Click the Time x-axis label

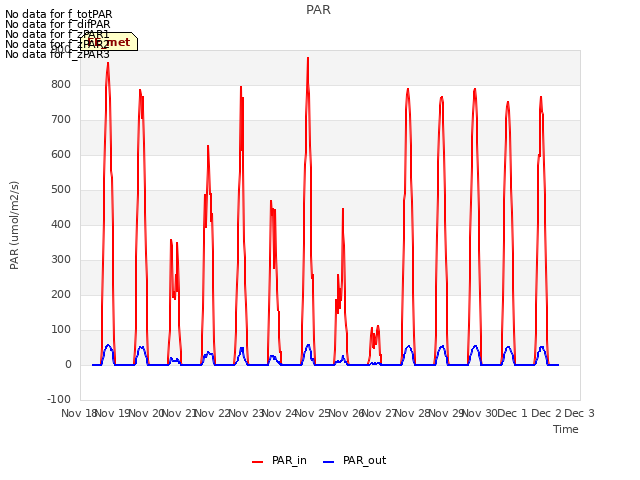pyautogui.click(x=566, y=429)
